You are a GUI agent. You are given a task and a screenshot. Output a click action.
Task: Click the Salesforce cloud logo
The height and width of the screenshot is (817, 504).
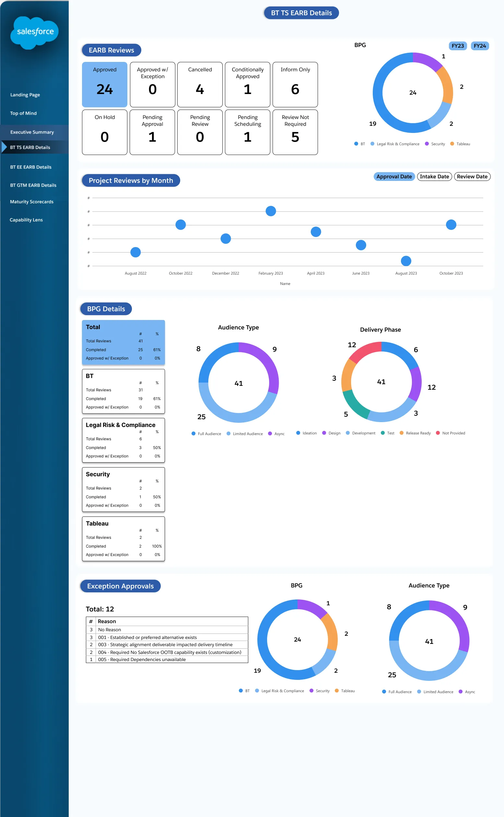pos(34,32)
